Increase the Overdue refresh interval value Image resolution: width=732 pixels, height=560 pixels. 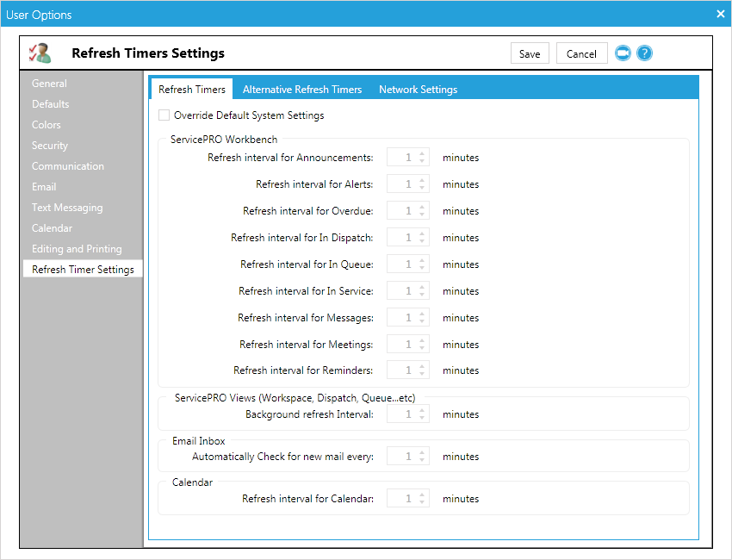click(422, 207)
